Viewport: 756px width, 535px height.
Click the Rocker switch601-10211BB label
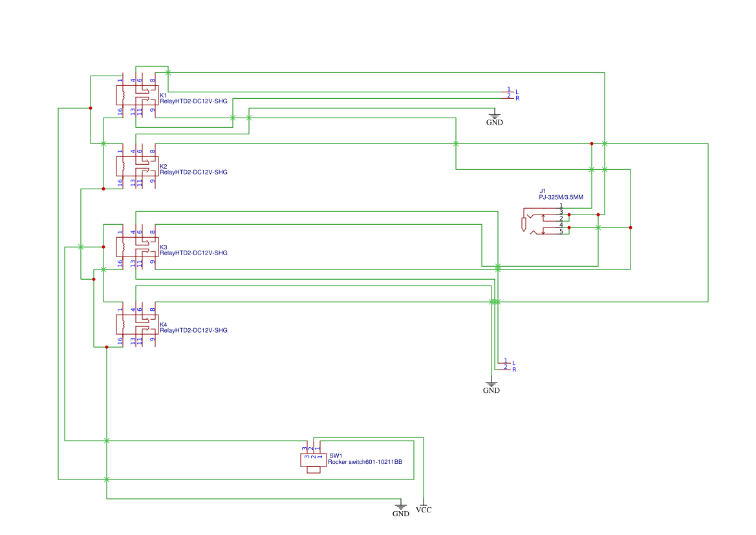point(365,461)
